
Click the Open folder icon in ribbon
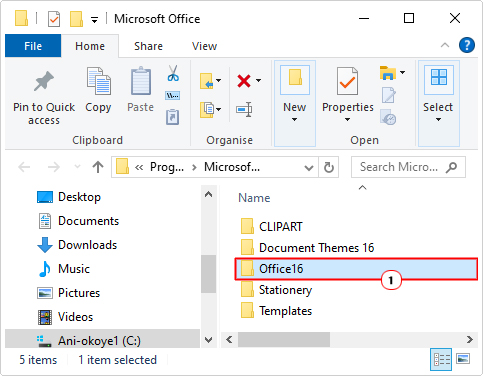[x=388, y=73]
